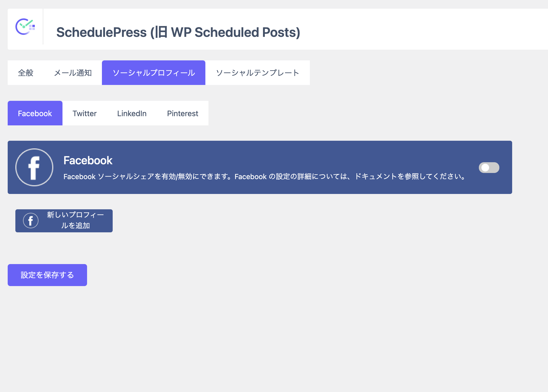Open the ソーシャルテンプレート tab

pyautogui.click(x=258, y=73)
